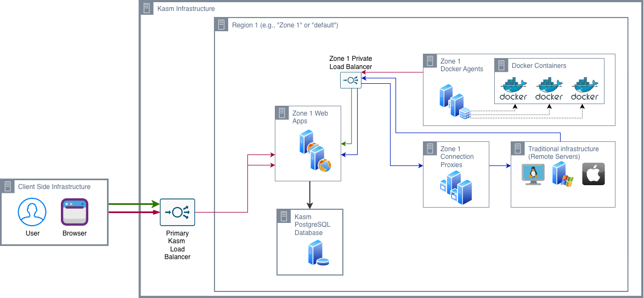644x298 pixels.
Task: Click the Client Side Infrastructure header icon
Action: [7, 186]
